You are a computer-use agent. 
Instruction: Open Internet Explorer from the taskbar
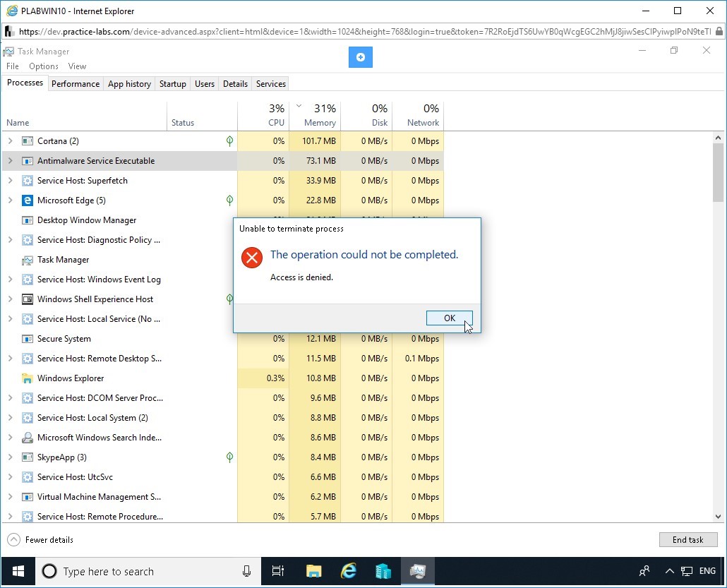click(349, 571)
